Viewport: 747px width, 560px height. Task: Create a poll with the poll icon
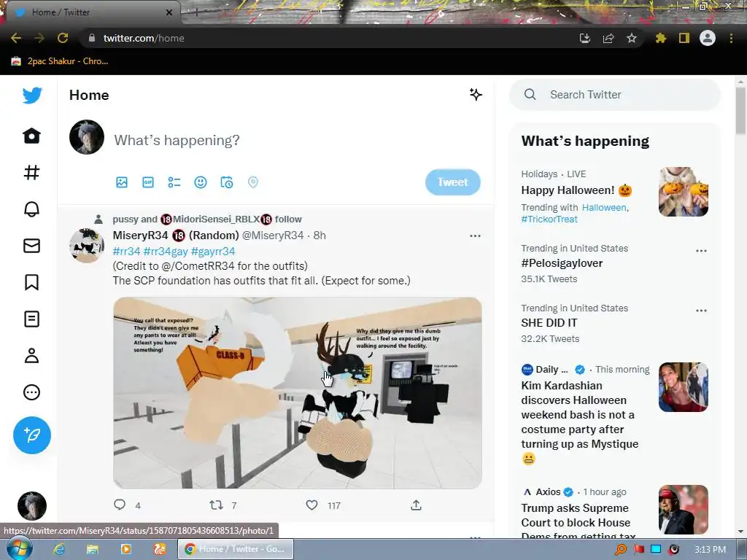pos(174,182)
